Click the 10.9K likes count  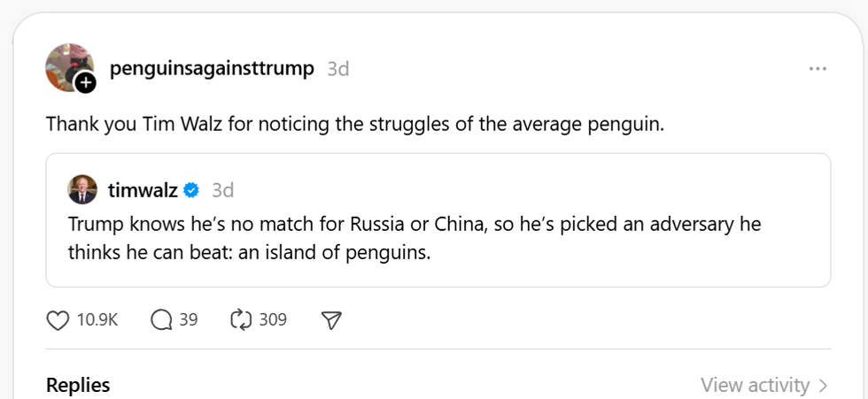97,320
